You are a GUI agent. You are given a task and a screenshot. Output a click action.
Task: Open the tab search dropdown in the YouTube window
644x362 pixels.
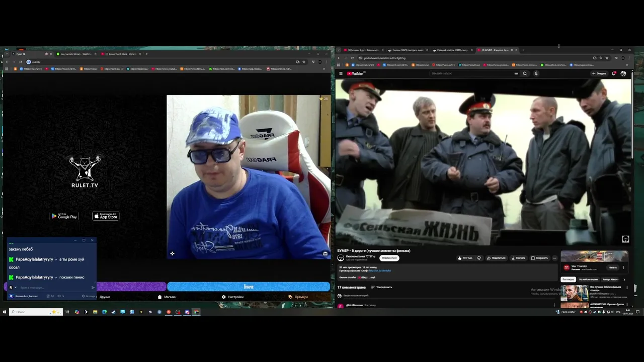tap(339, 50)
